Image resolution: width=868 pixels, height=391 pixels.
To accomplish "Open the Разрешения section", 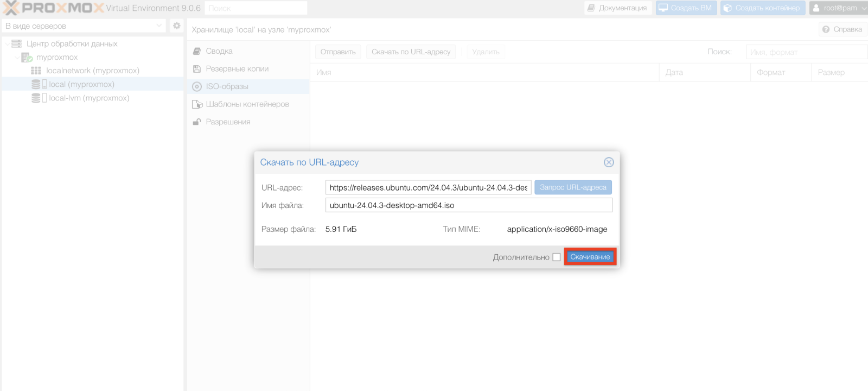I will (x=248, y=122).
